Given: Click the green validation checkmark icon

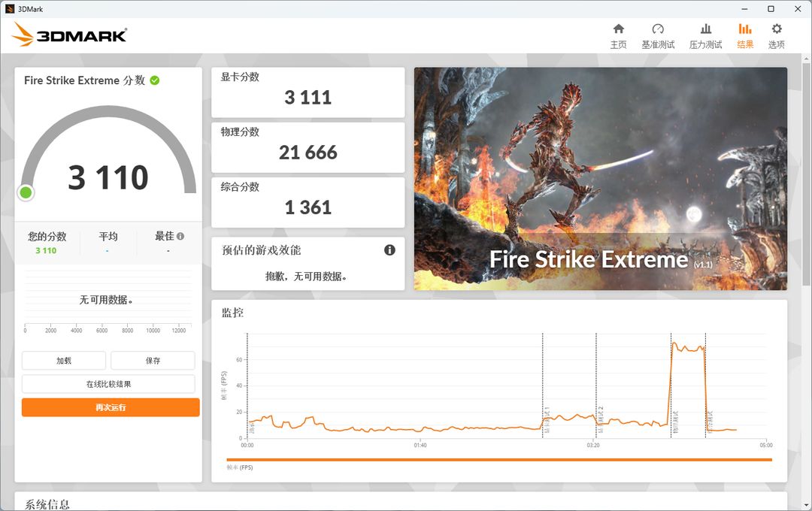Looking at the screenshot, I should point(154,80).
